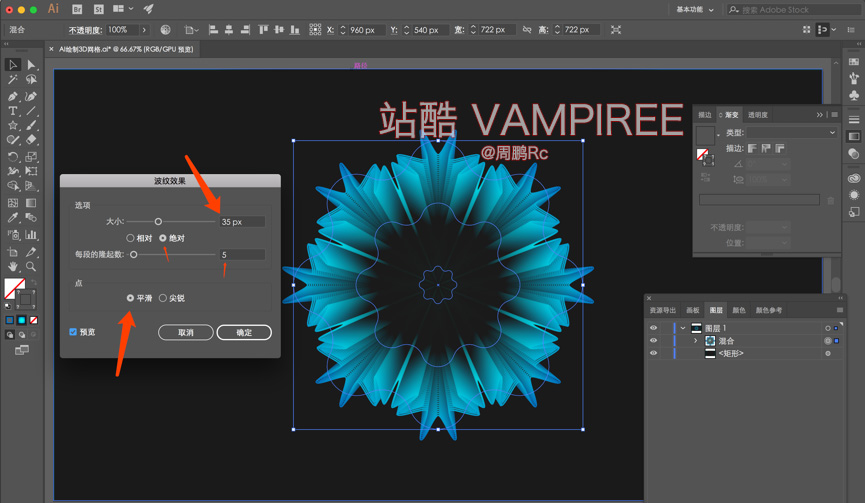Screen dimensions: 865x503
Task: Toggle the 预览 checkbox
Action: click(x=73, y=332)
